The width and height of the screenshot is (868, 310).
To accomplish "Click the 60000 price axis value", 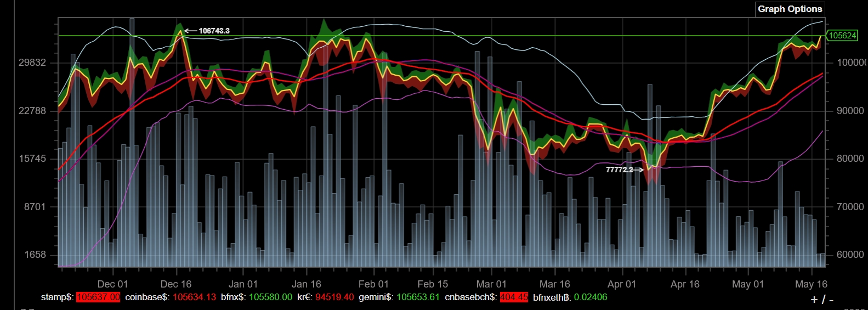I will click(x=850, y=255).
